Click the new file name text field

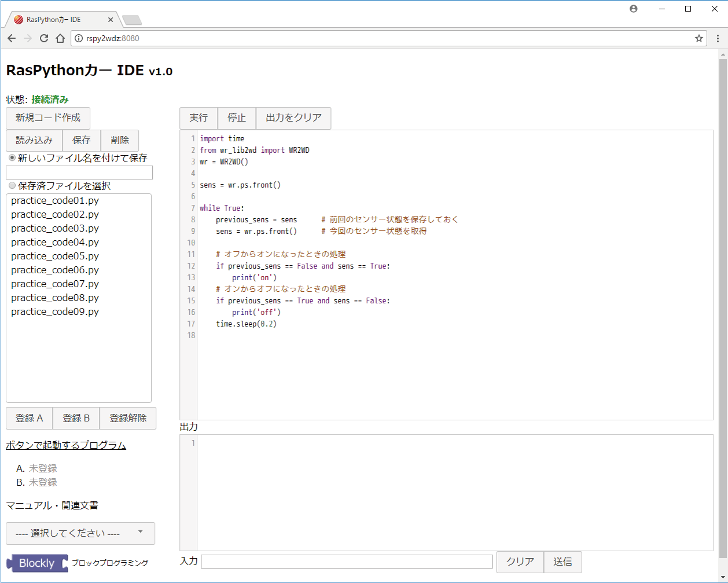tap(79, 173)
